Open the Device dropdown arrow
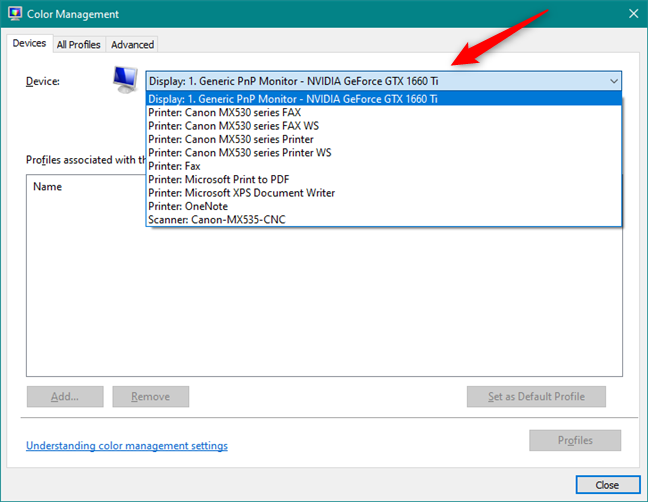Viewport: 648px width, 502px height. 614,81
